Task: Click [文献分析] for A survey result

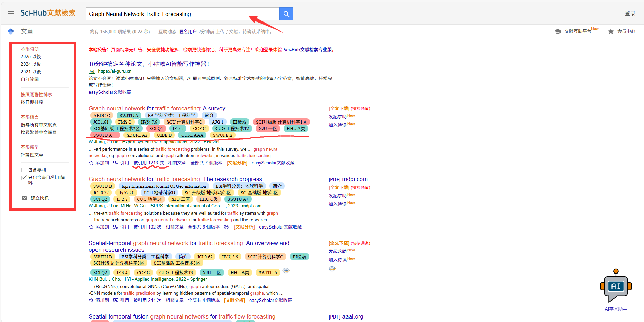Action: click(x=237, y=163)
